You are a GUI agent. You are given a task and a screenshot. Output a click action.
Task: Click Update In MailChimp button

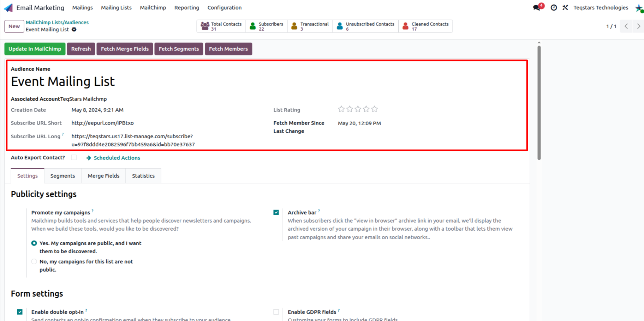[x=35, y=49]
